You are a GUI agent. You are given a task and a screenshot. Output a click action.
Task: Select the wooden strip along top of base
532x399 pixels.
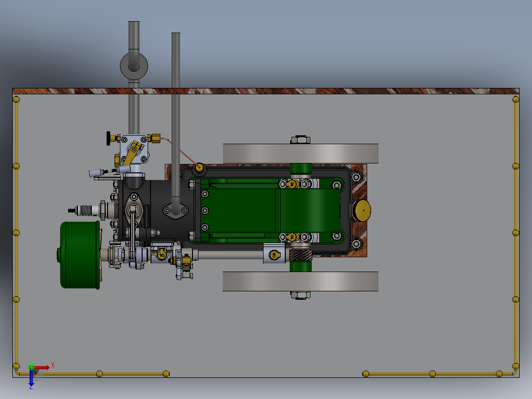click(x=266, y=91)
